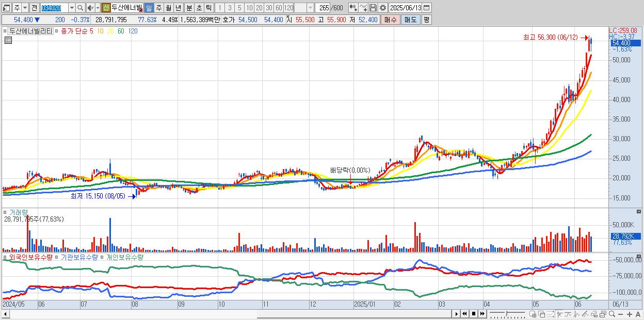Viewport: 644px width, 320px height.
Task: Click the 매수 buy button
Action: (391, 20)
